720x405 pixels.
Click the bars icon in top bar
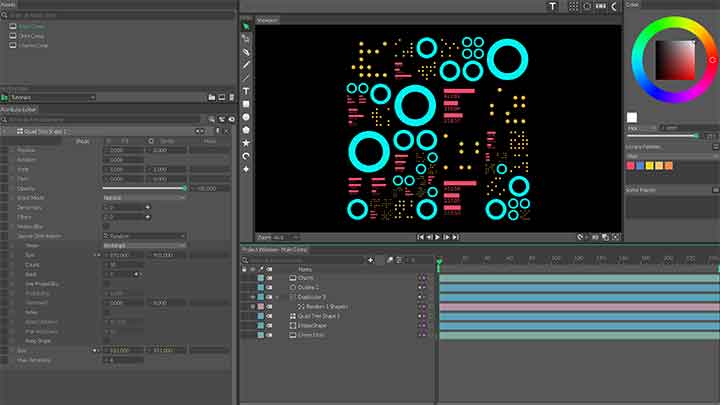[601, 6]
